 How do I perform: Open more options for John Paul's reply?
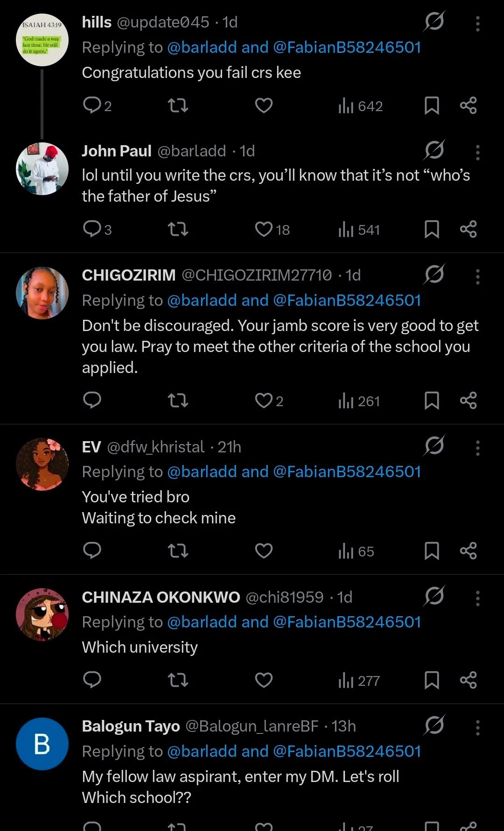tap(477, 152)
